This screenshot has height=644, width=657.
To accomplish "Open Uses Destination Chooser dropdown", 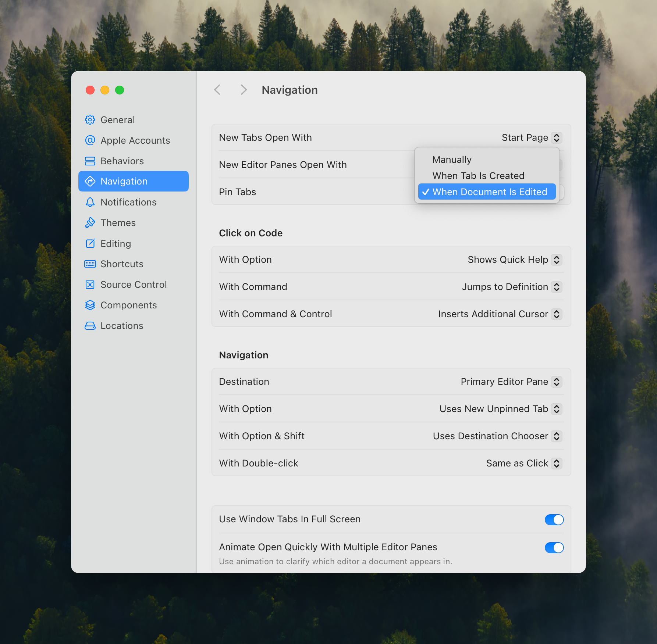I will click(497, 436).
